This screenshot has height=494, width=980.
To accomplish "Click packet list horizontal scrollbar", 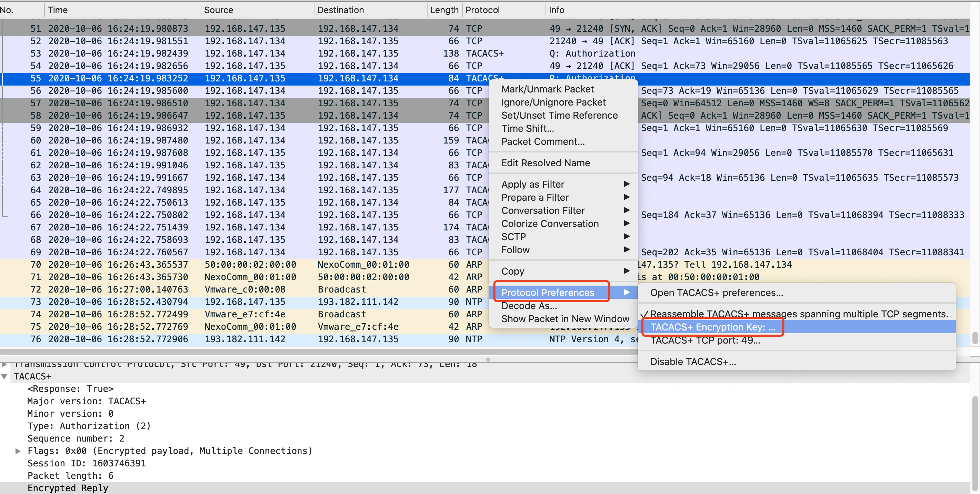I will (x=319, y=352).
